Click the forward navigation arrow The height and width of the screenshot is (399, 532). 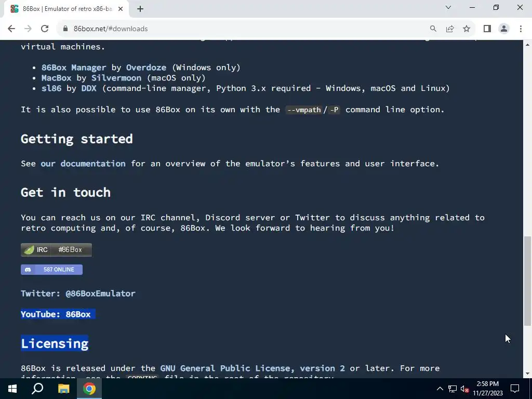coord(28,29)
